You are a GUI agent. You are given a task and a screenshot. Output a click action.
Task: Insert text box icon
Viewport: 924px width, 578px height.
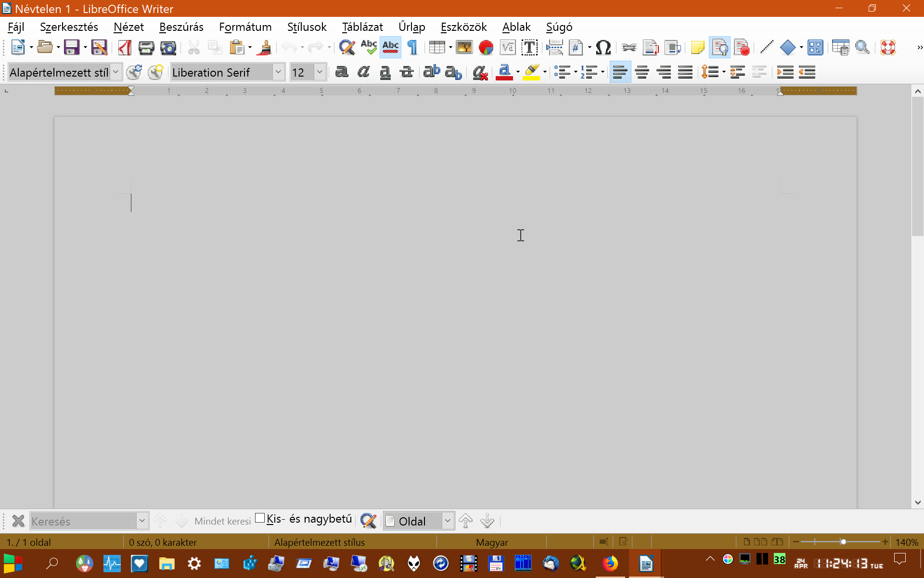pos(529,47)
